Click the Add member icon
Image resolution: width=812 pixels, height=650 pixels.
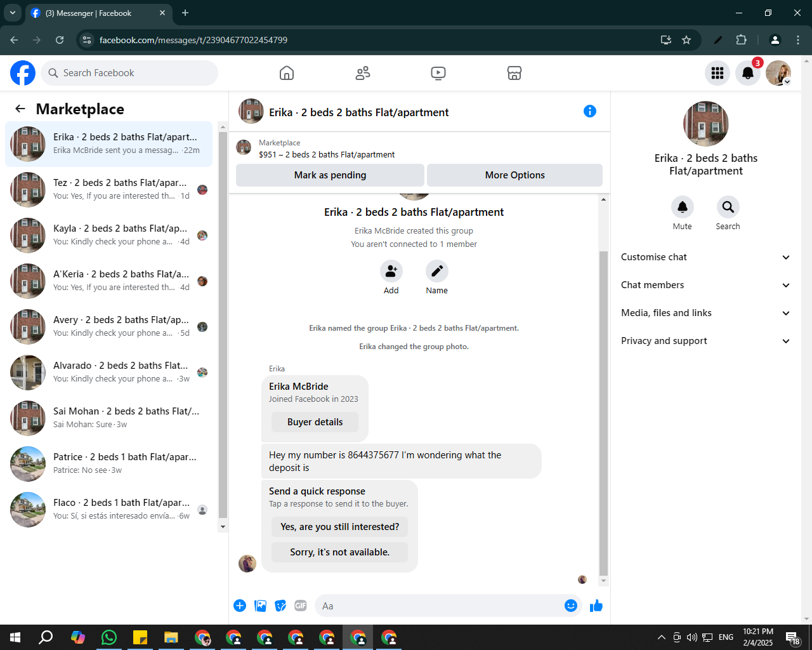(391, 271)
